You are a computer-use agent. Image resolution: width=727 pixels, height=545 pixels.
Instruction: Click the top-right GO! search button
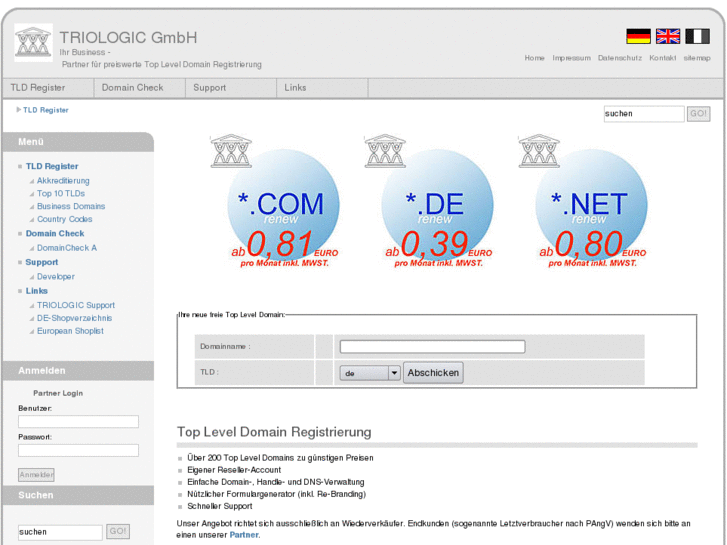pos(698,114)
